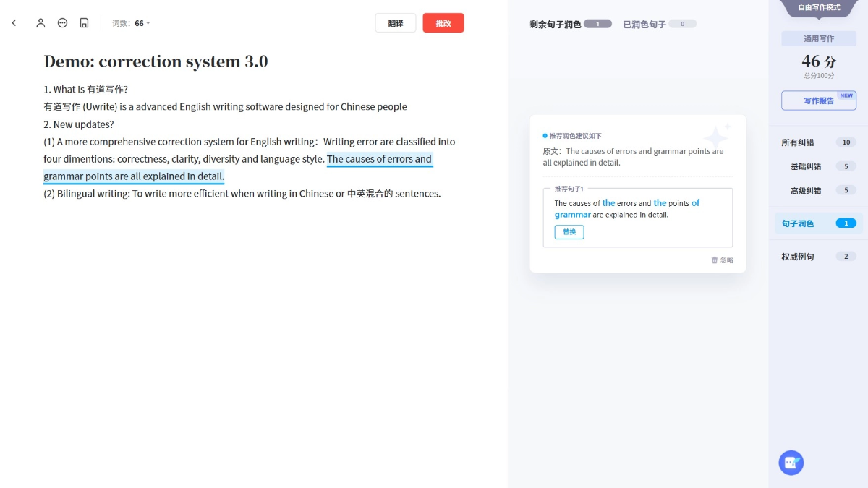Screen dimensions: 868x488
Task: Click 替换 to replace the sentence
Action: (569, 232)
